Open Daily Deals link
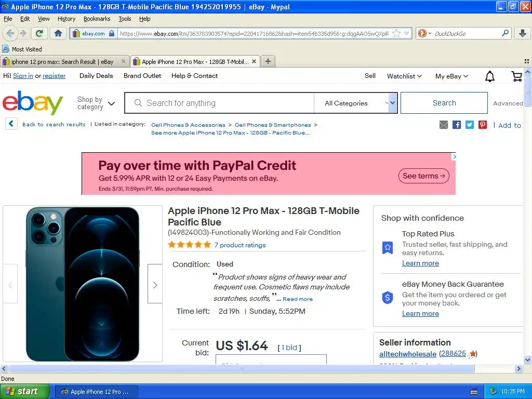Screen dimensions: 532x399 click(x=96, y=76)
